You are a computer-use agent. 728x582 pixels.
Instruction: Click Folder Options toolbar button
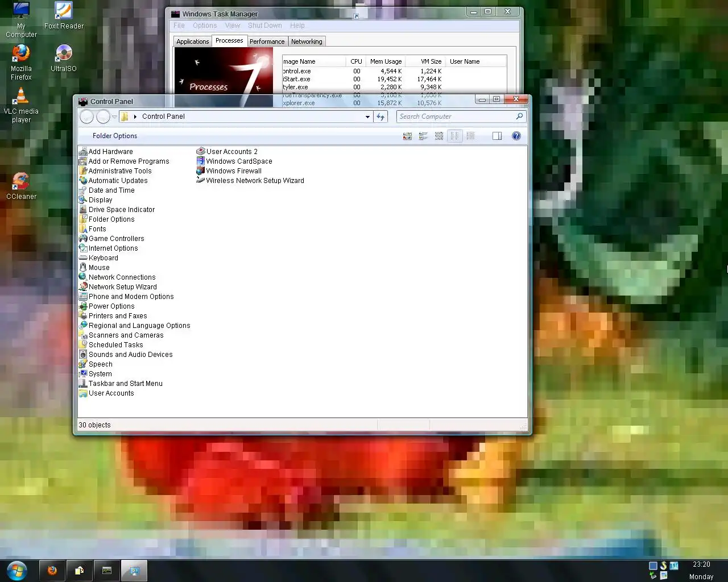pyautogui.click(x=115, y=136)
